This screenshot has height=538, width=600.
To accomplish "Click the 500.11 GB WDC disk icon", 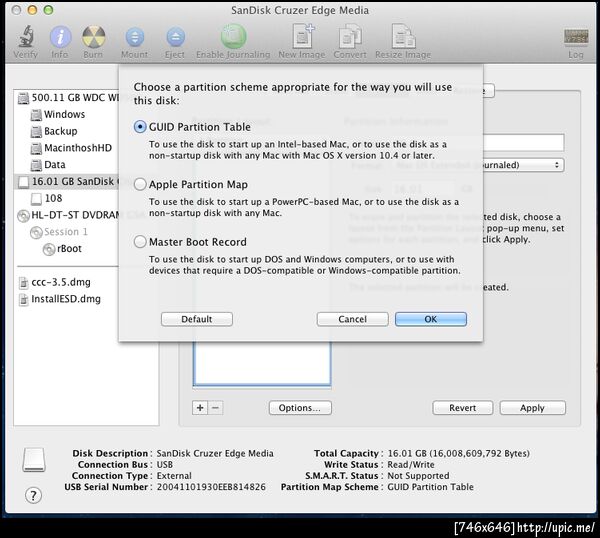I will pos(23,98).
